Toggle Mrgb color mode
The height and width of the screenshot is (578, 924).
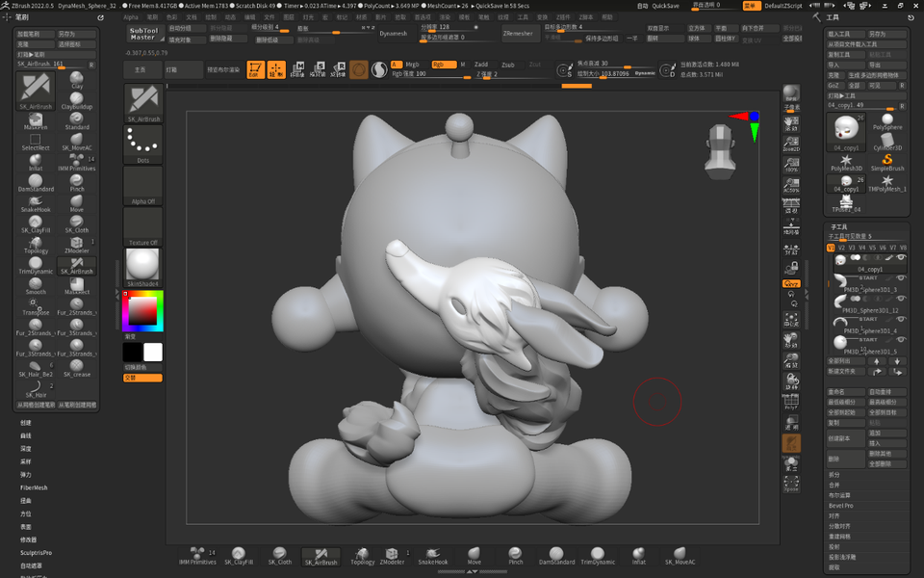click(x=413, y=65)
